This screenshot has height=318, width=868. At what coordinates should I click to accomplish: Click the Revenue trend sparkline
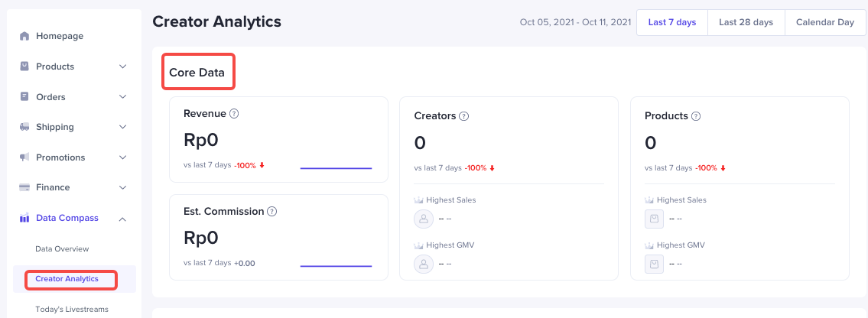pos(336,167)
